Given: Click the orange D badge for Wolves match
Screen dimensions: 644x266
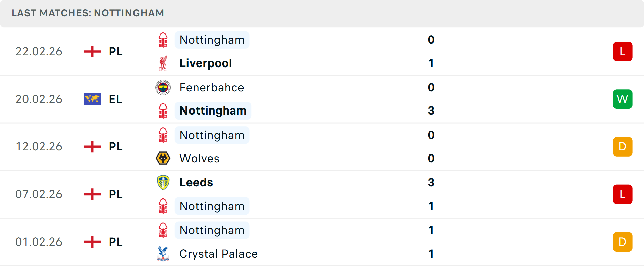Looking at the screenshot, I should pos(623,147).
